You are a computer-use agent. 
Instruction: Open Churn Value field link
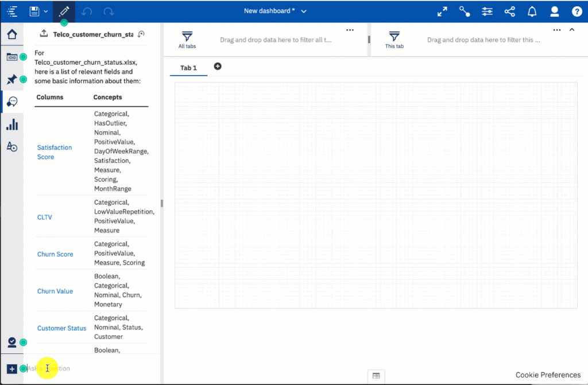[55, 291]
